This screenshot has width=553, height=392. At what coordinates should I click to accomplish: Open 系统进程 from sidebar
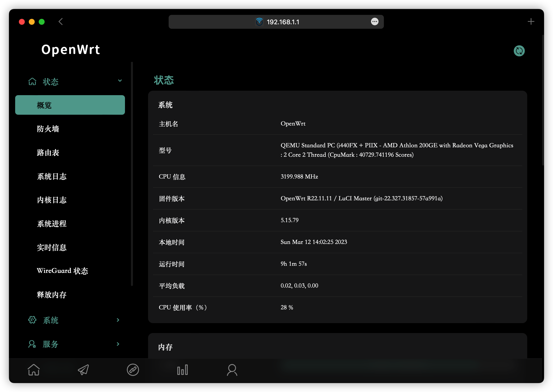52,224
